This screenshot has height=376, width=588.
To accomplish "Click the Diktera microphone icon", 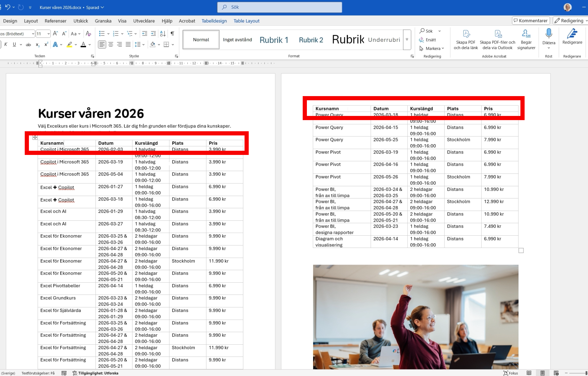I will (549, 34).
